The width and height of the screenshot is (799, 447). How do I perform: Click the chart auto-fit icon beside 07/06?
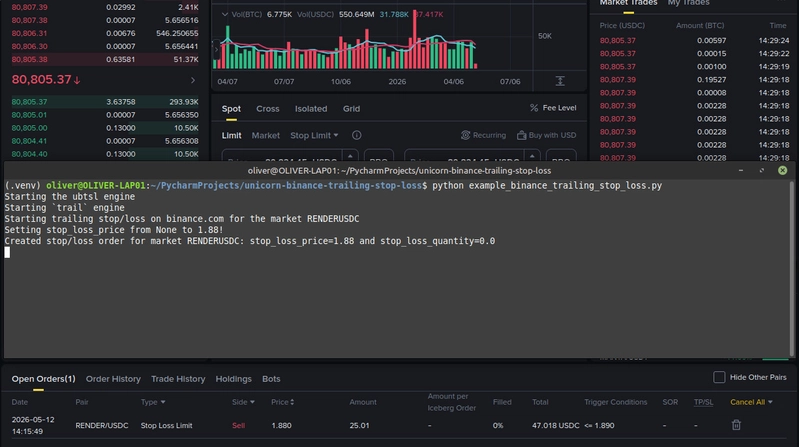560,81
